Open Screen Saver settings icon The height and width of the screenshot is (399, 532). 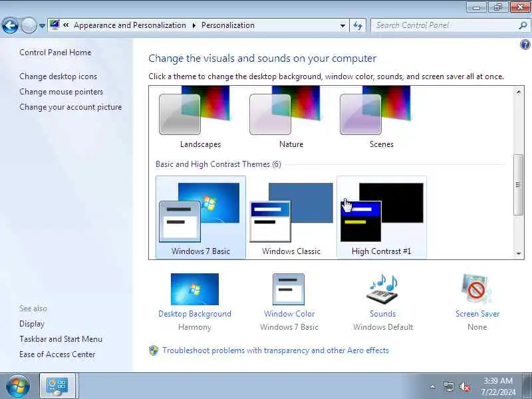coord(477,289)
